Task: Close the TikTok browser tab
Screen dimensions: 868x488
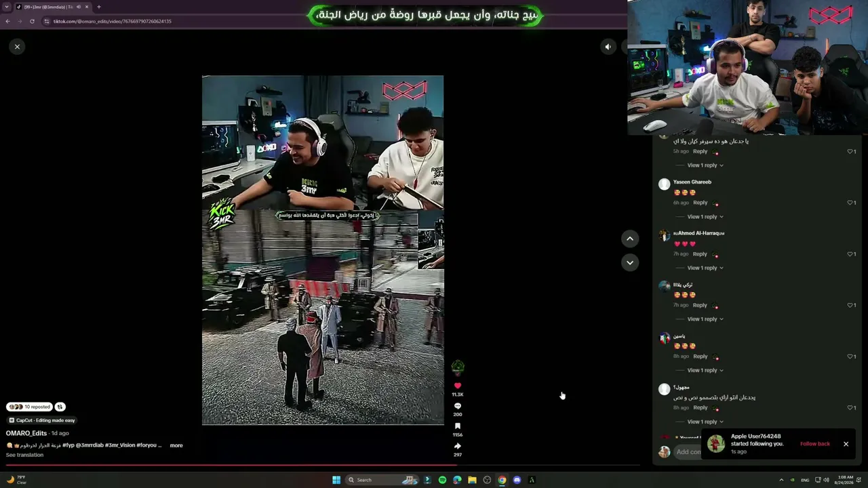Action: click(x=87, y=7)
